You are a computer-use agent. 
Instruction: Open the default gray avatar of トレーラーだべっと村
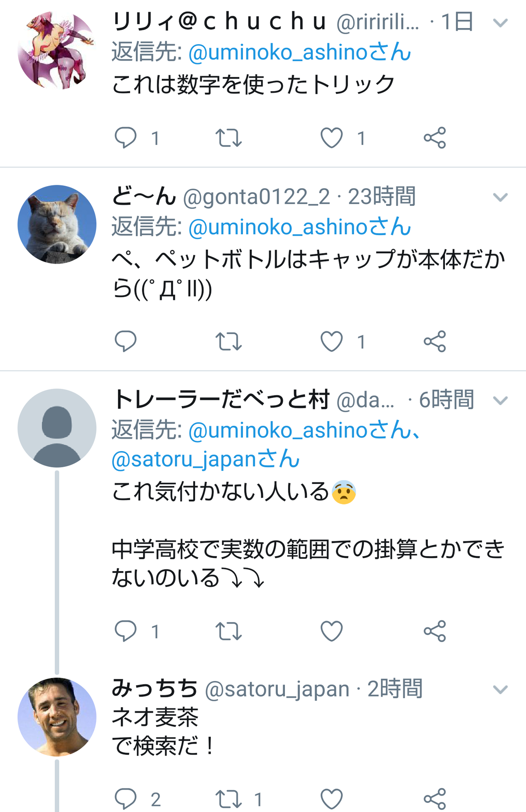pos(57,428)
